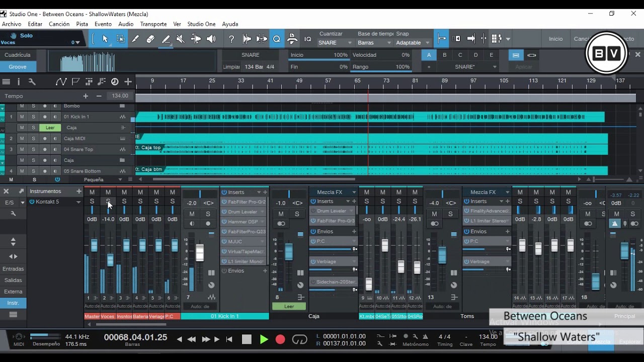The image size is (644, 362).
Task: Select the Listen speaker tool
Action: [x=211, y=39]
